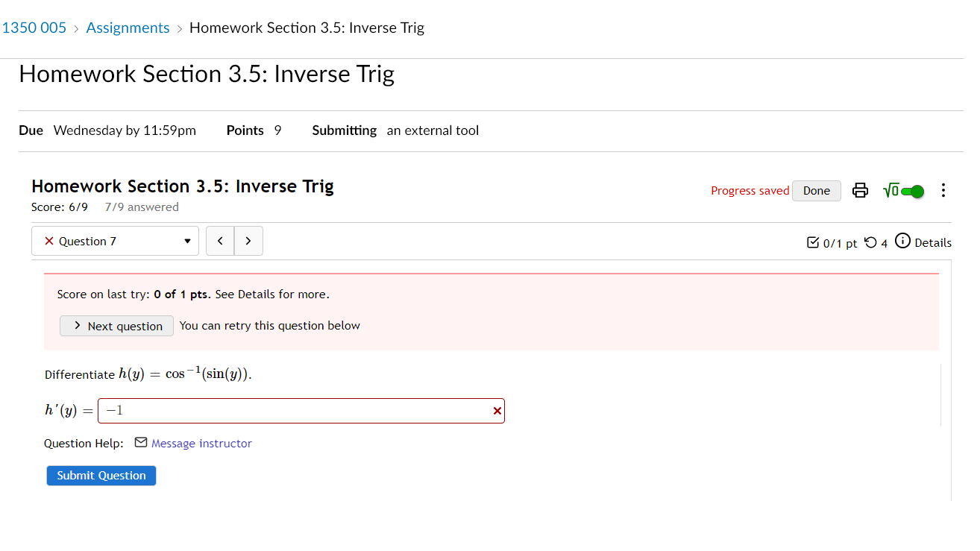The height and width of the screenshot is (551, 980).
Task: Click the Points 9 text
Action: pos(254,130)
